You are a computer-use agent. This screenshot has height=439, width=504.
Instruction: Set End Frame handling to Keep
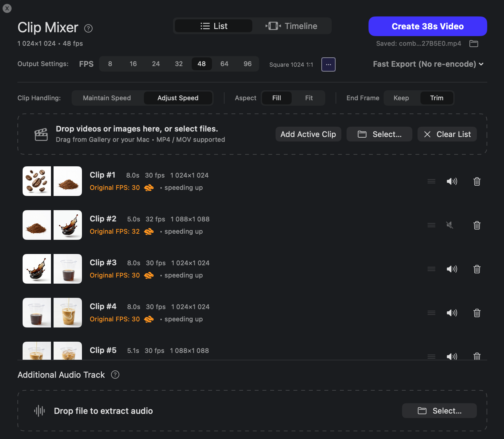(401, 98)
